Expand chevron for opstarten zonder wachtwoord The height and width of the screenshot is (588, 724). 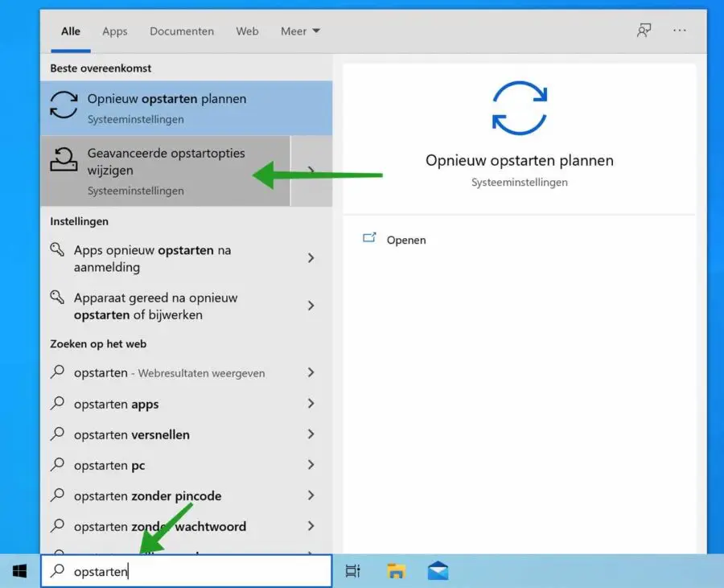pyautogui.click(x=311, y=526)
